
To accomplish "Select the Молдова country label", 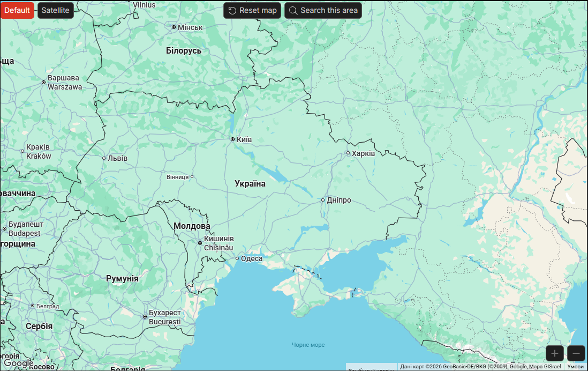I will [192, 226].
